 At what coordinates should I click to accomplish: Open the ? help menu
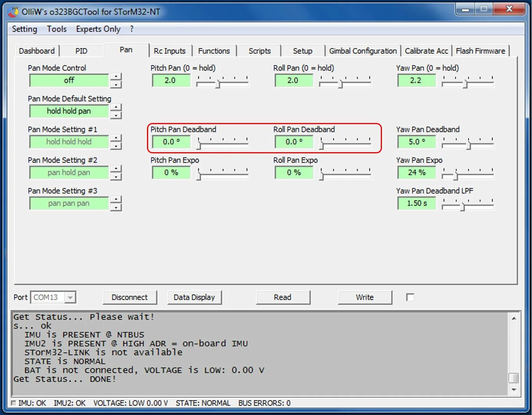tap(132, 29)
